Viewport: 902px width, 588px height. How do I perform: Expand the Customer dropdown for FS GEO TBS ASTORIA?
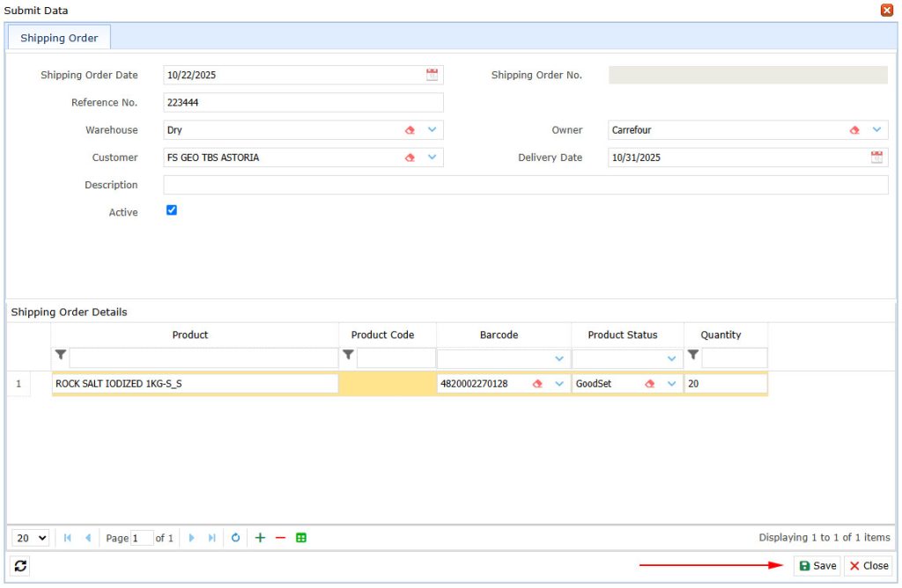(x=431, y=157)
